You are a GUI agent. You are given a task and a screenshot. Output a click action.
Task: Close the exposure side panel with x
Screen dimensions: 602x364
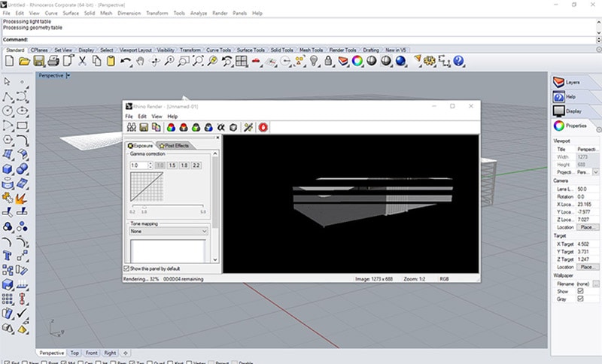217,138
